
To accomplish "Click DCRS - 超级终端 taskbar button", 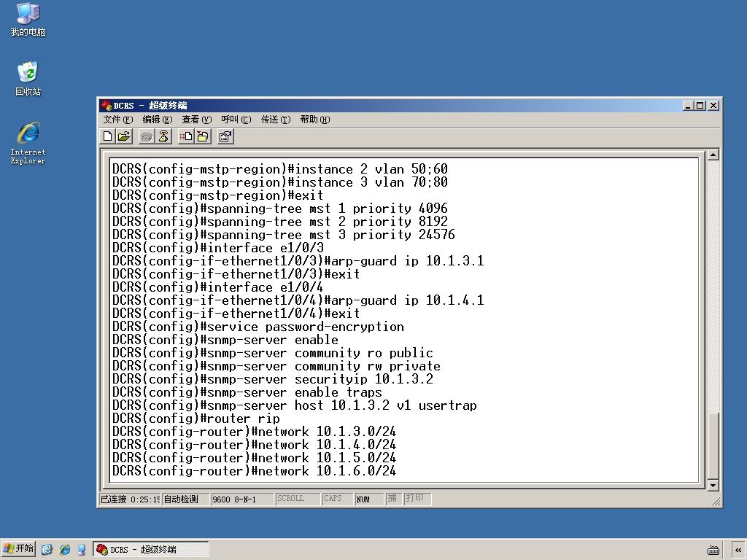I will pyautogui.click(x=151, y=549).
